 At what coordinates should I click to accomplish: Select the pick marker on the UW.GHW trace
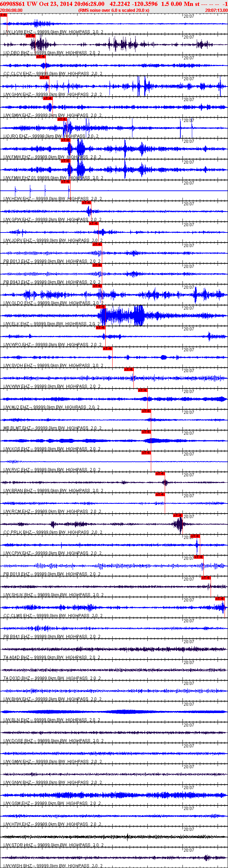(x=44, y=77)
